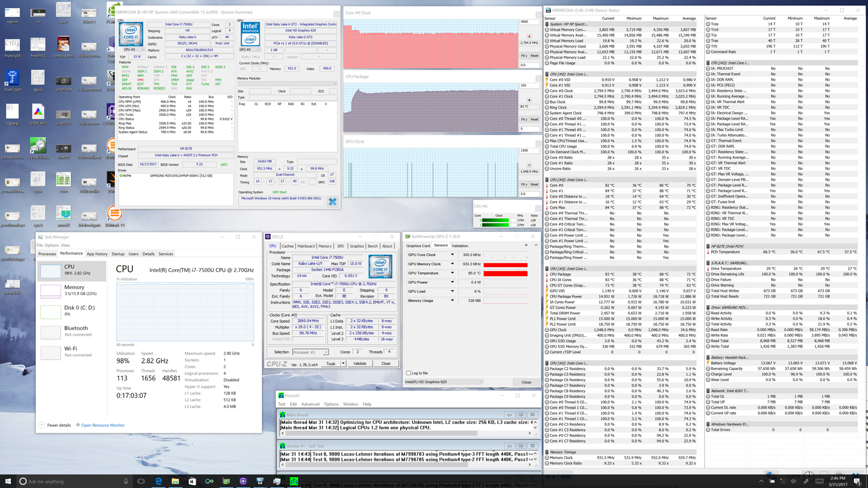Switch to the Mainboard tab in CPU-Z
The height and width of the screenshot is (488, 868).
pos(306,246)
